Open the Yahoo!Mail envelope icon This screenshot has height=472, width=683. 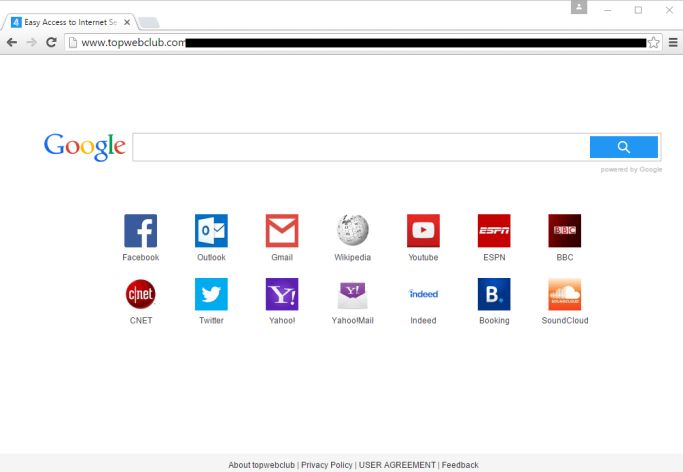tap(352, 295)
